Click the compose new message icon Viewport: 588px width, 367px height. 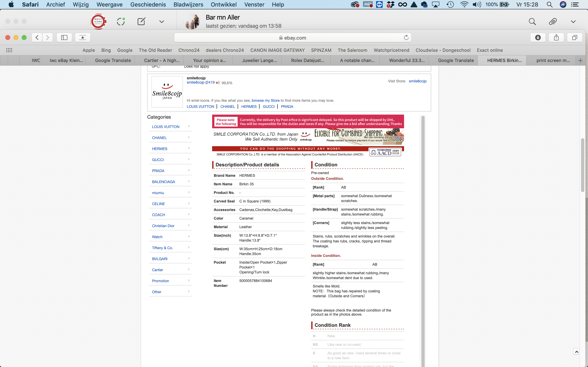click(x=141, y=21)
